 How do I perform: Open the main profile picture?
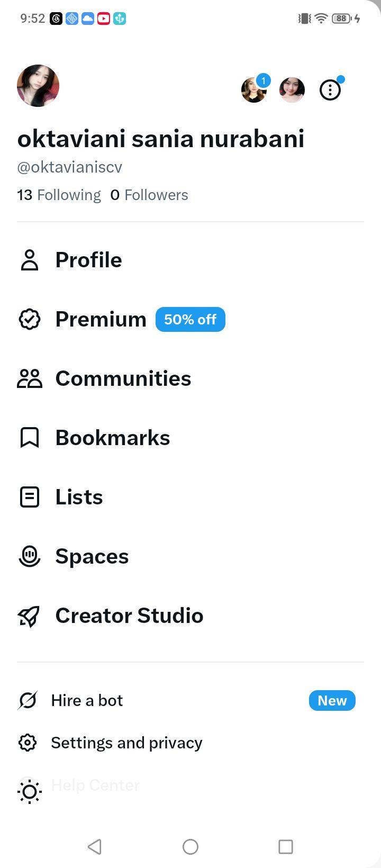coord(38,86)
